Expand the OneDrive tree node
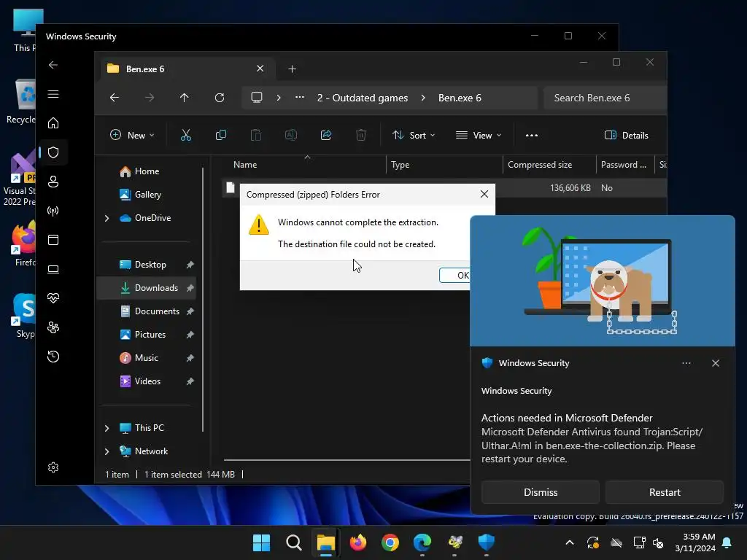The image size is (747, 560). pyautogui.click(x=107, y=218)
